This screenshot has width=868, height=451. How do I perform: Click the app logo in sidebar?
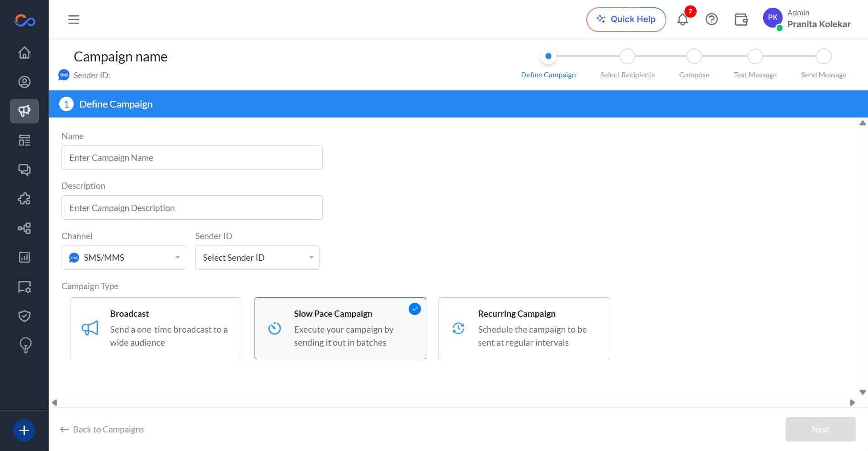(x=24, y=20)
